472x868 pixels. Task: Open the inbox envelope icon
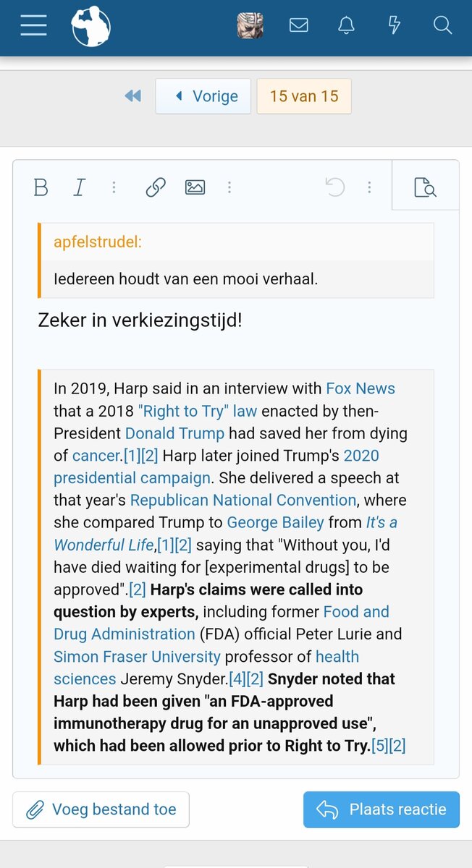pyautogui.click(x=299, y=26)
